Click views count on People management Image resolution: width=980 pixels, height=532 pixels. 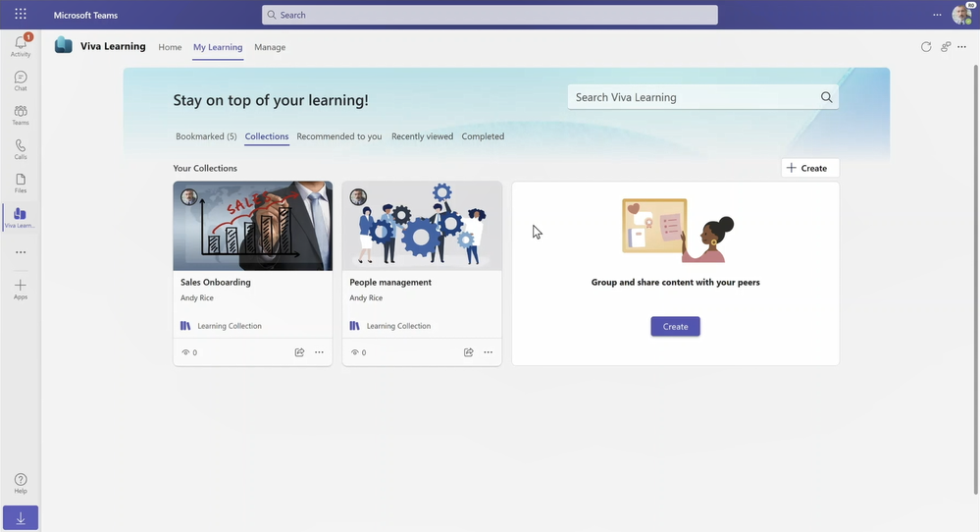click(x=359, y=352)
